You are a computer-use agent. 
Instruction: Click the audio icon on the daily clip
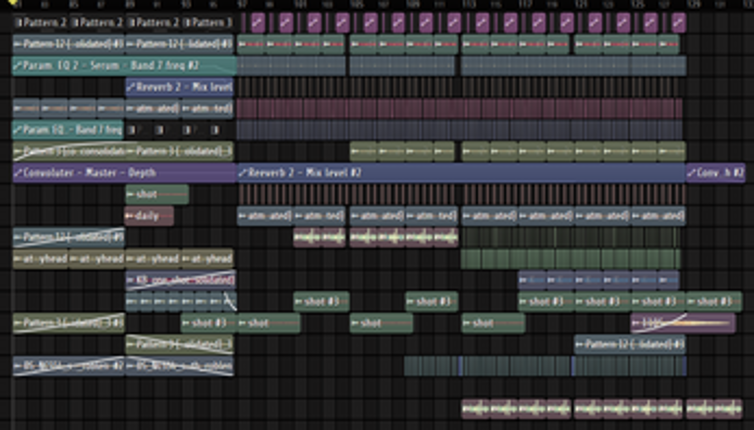[130, 216]
